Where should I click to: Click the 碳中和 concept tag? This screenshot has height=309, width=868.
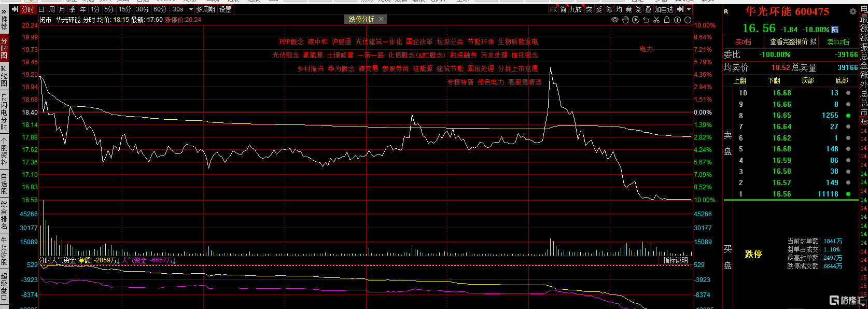[318, 41]
